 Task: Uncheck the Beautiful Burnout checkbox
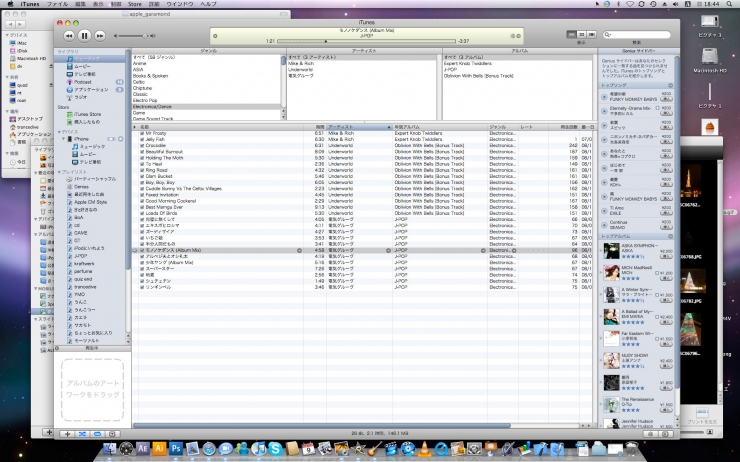142,152
